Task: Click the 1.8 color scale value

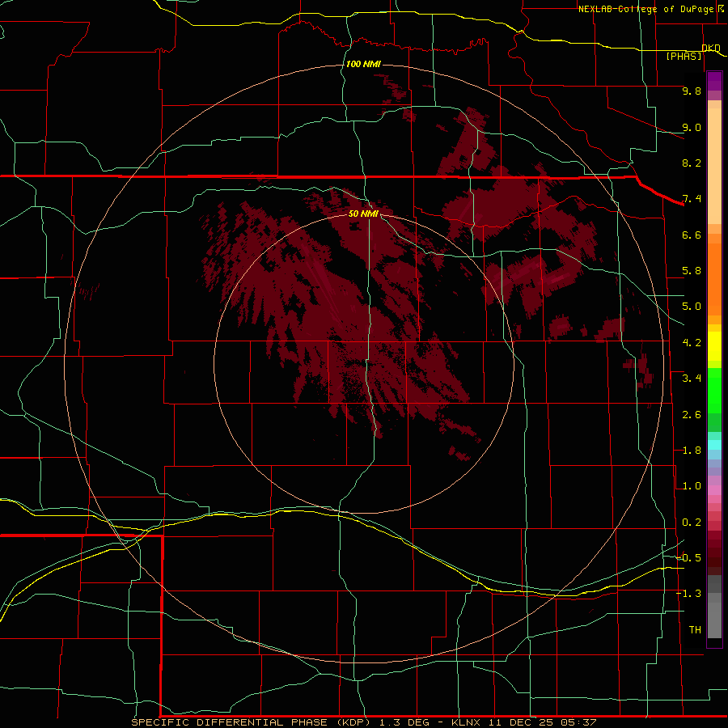Action: [692, 451]
